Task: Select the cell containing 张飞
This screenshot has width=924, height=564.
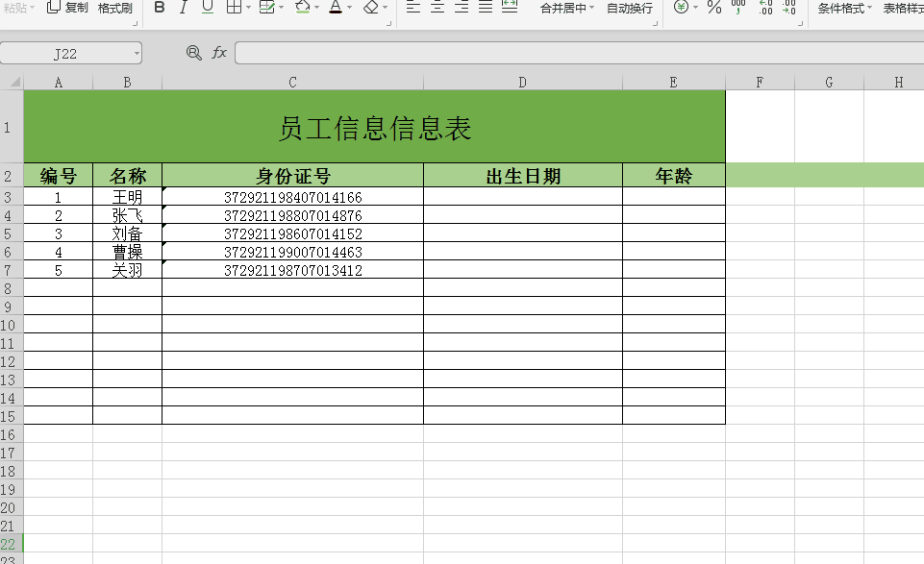Action: tap(127, 215)
